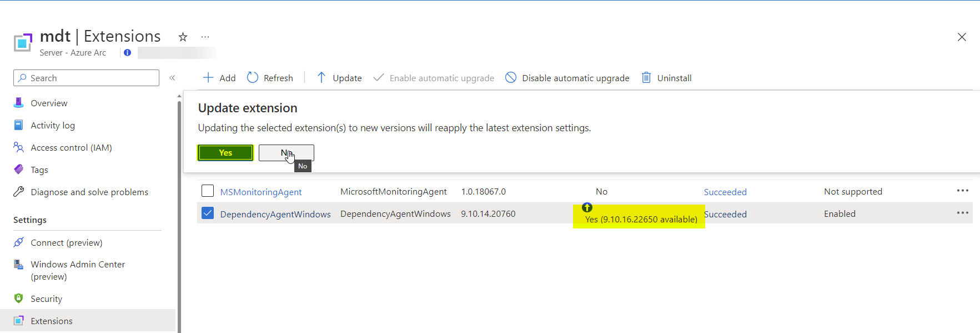The width and height of the screenshot is (980, 333).
Task: Click the DependencyAgentWindows type cell
Action: coord(395,214)
